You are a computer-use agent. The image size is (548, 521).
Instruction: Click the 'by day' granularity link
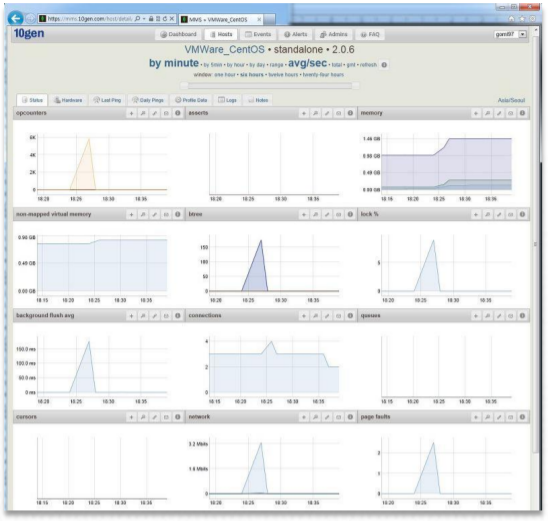[257, 65]
